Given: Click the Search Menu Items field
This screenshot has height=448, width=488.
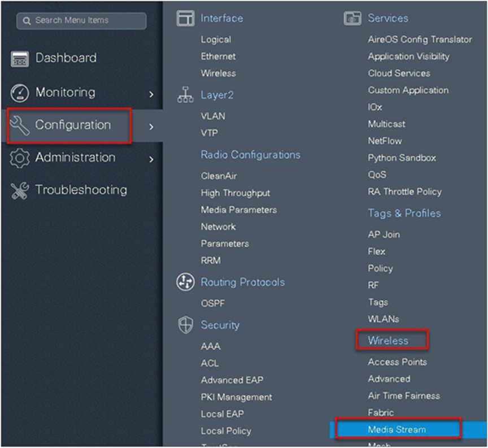Looking at the screenshot, I should point(81,20).
